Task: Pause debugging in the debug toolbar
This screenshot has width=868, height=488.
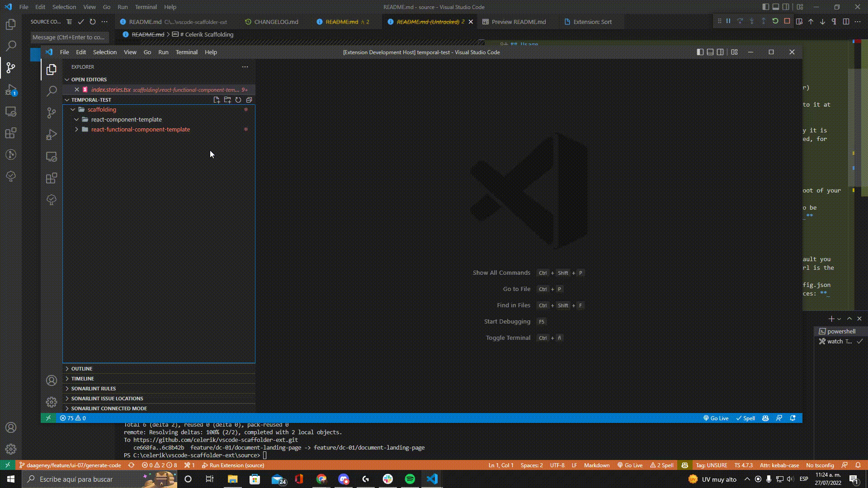Action: click(728, 21)
